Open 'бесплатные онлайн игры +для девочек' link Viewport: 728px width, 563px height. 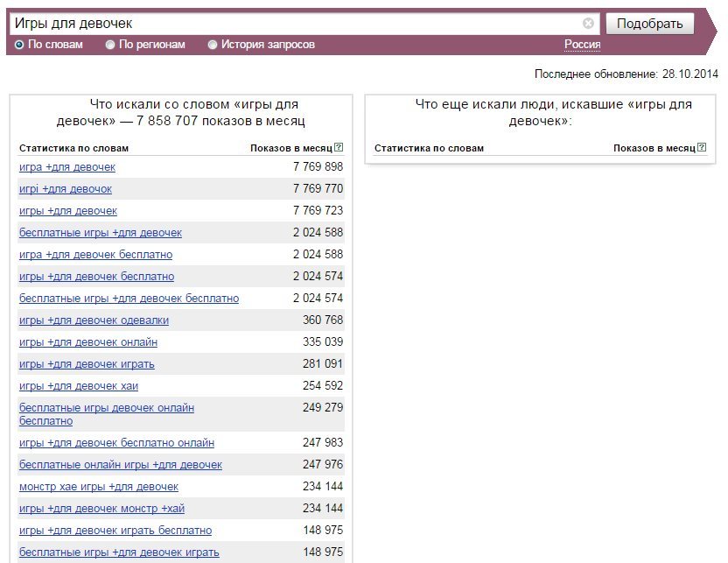(x=121, y=465)
